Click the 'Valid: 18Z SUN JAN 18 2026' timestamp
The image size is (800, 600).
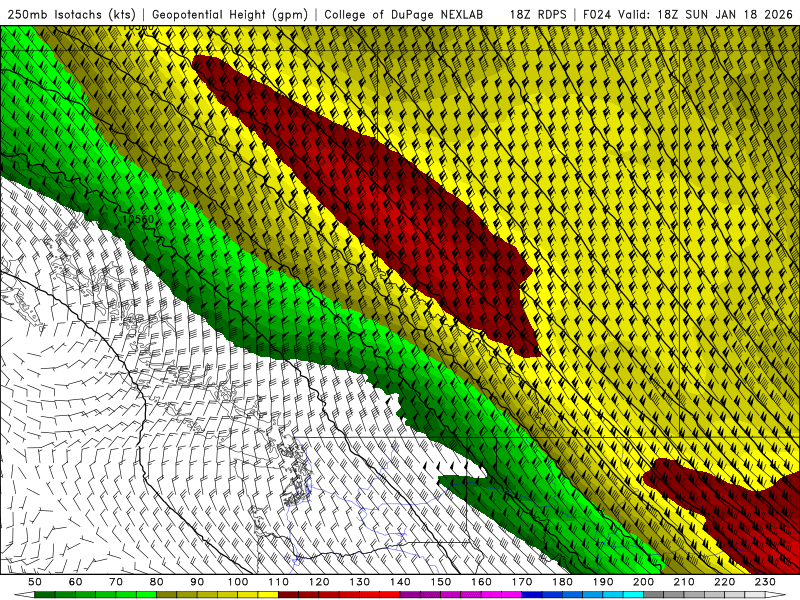pos(706,15)
